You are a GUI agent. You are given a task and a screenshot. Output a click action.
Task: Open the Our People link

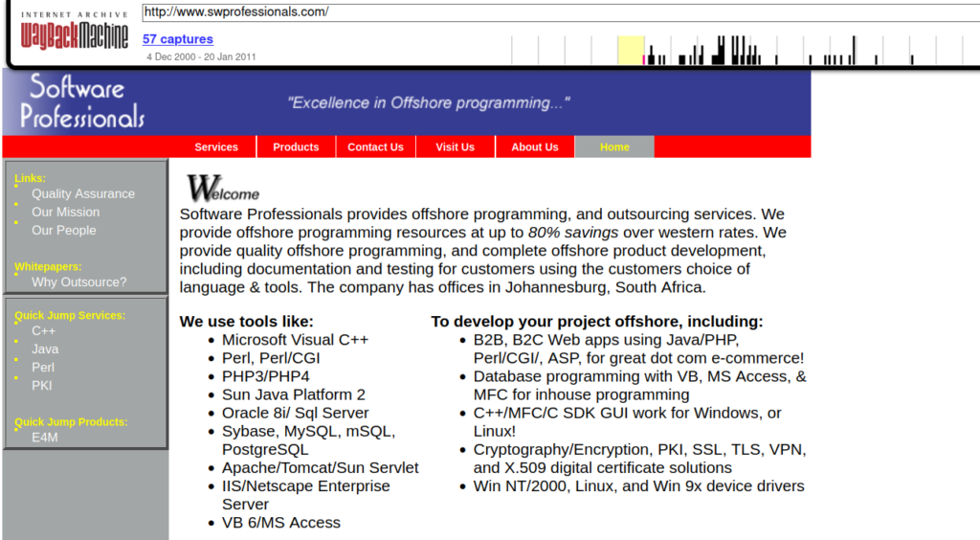point(64,230)
